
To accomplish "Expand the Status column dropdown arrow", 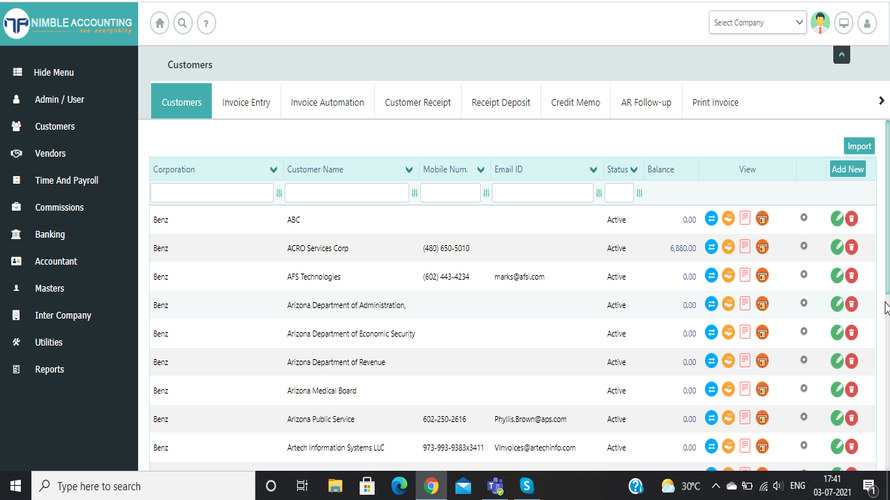I will tap(634, 170).
